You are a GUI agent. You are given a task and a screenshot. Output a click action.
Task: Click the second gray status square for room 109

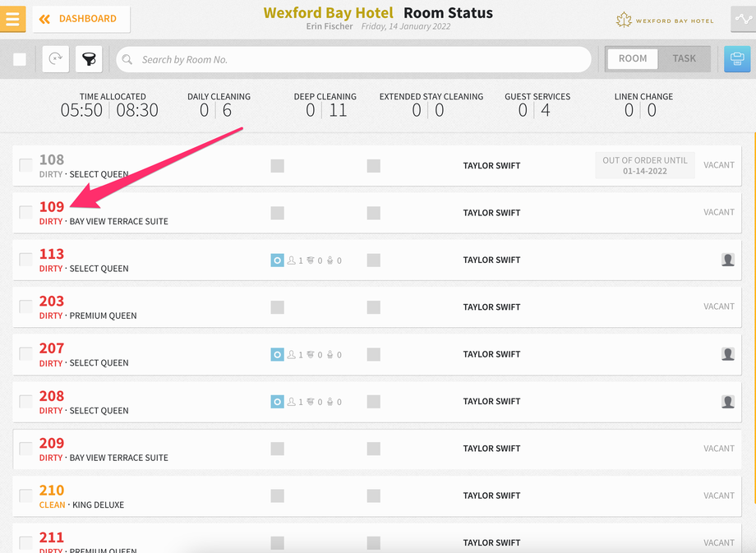[x=374, y=213]
